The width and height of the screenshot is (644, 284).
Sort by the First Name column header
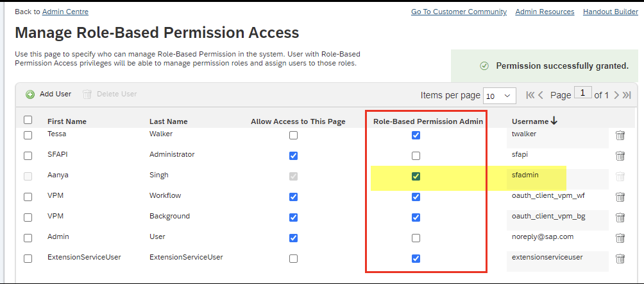click(x=67, y=121)
